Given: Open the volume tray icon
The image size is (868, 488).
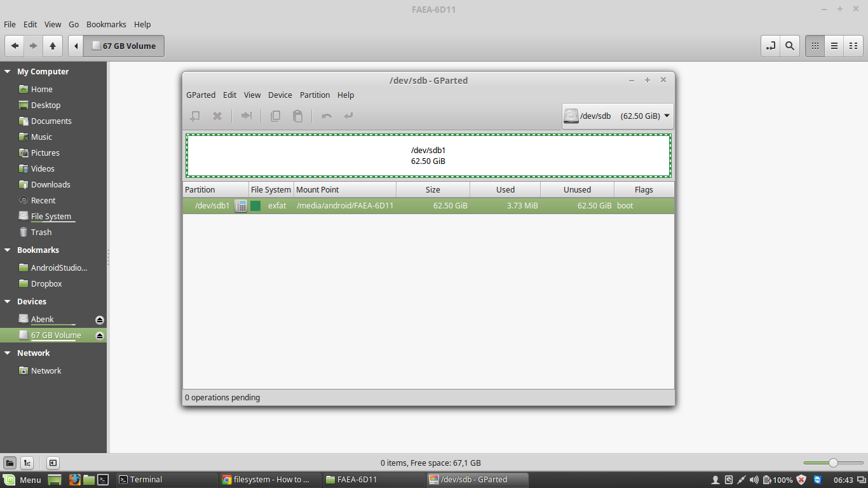Looking at the screenshot, I should click(754, 480).
